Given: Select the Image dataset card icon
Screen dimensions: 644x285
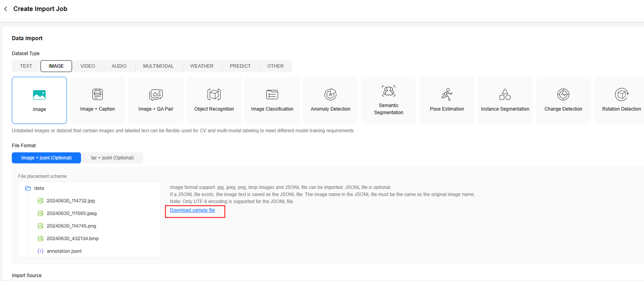Looking at the screenshot, I should pos(39,95).
